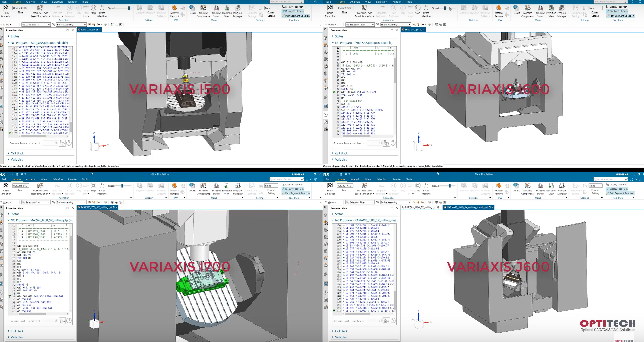Screen dimensions: 644x342
Task: Open No Selection Filter dropdown in I600-5AX window
Action: coord(360,24)
